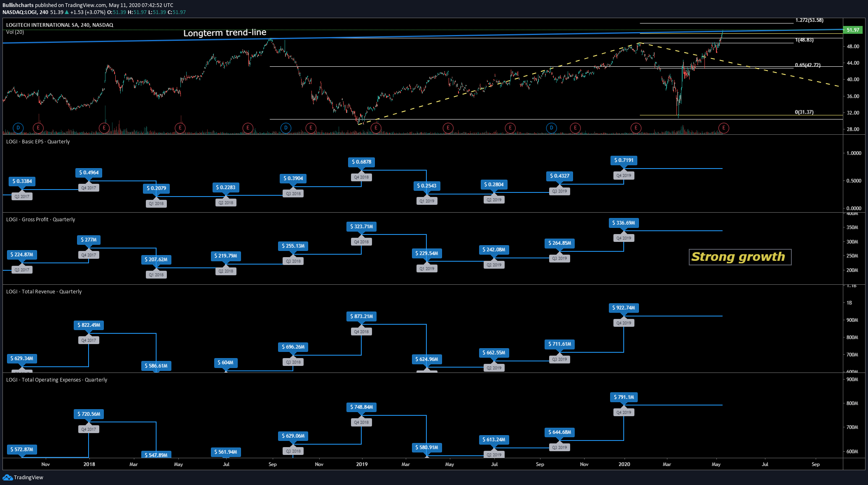868x485 pixels.
Task: Click the $ 336.69M gross profit tag
Action: pos(624,223)
